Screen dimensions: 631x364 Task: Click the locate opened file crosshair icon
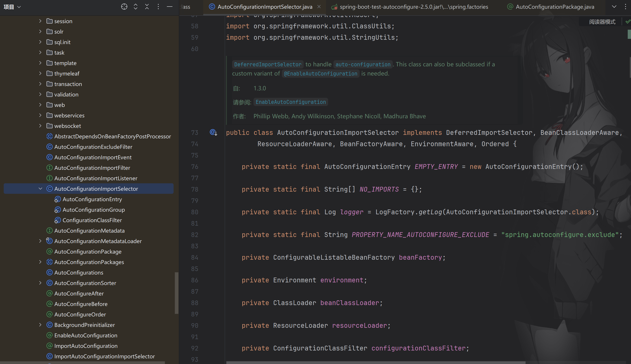(x=124, y=7)
